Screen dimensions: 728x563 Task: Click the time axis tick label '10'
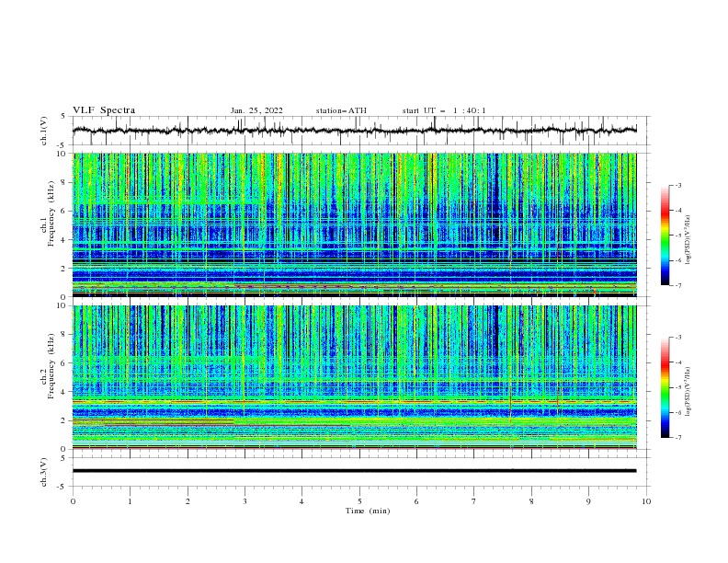pyautogui.click(x=646, y=501)
